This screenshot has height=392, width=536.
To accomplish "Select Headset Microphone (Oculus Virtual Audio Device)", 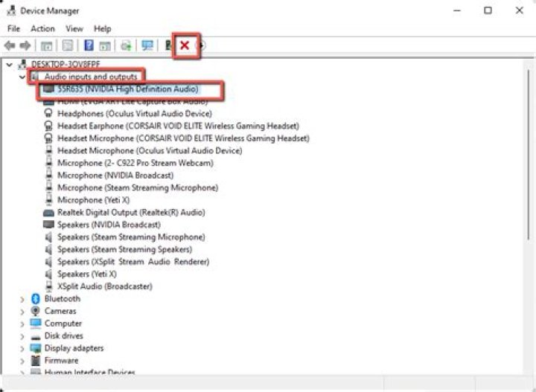I will [x=150, y=150].
